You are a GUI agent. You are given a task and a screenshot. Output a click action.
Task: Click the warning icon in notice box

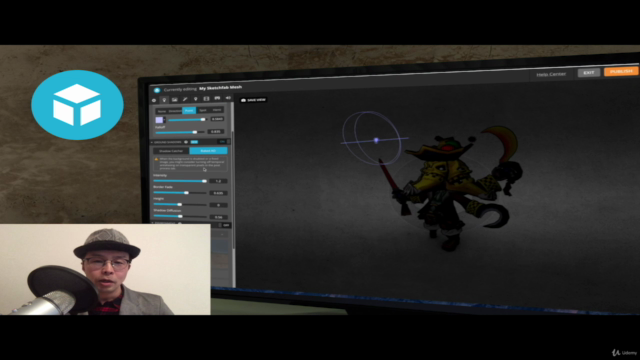[156, 159]
